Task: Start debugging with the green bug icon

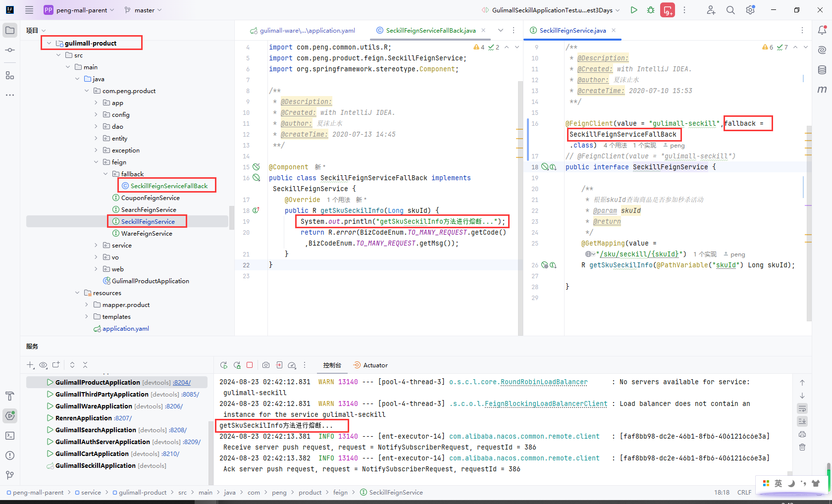Action: (x=651, y=10)
